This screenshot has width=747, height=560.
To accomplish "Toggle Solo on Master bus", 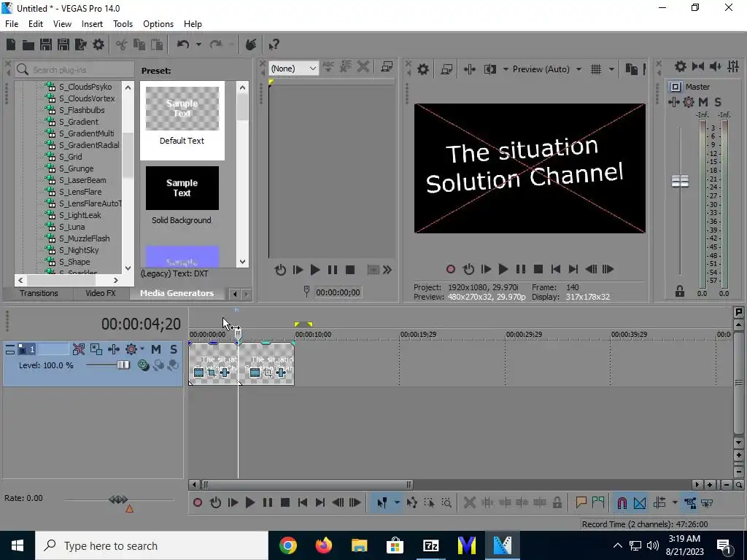I will [718, 102].
